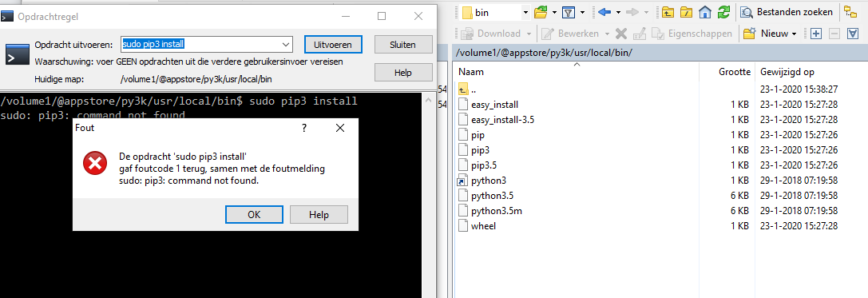Click the invert selection icon
Screen dimensions: 868x298
[853, 34]
